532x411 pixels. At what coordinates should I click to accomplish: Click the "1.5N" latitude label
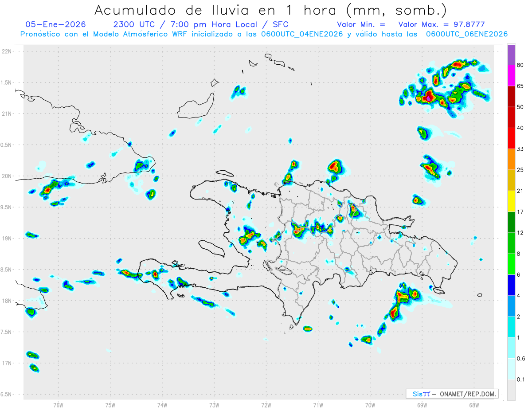point(7,82)
